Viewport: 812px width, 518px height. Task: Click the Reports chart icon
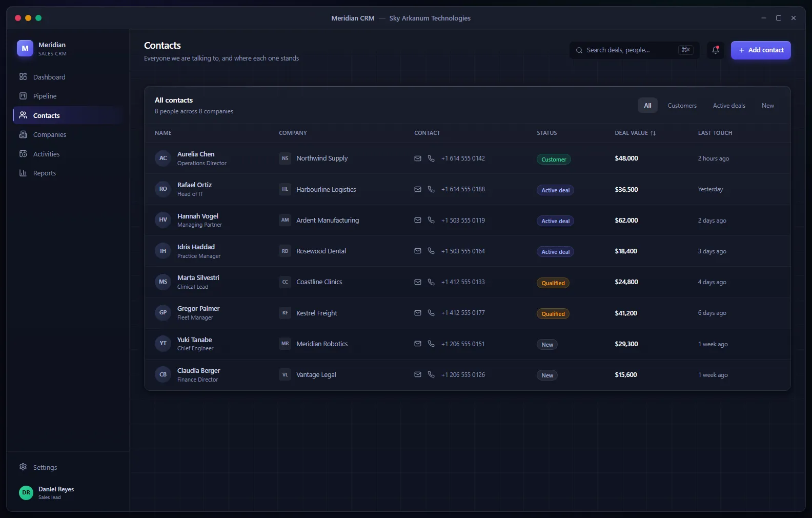(x=23, y=173)
